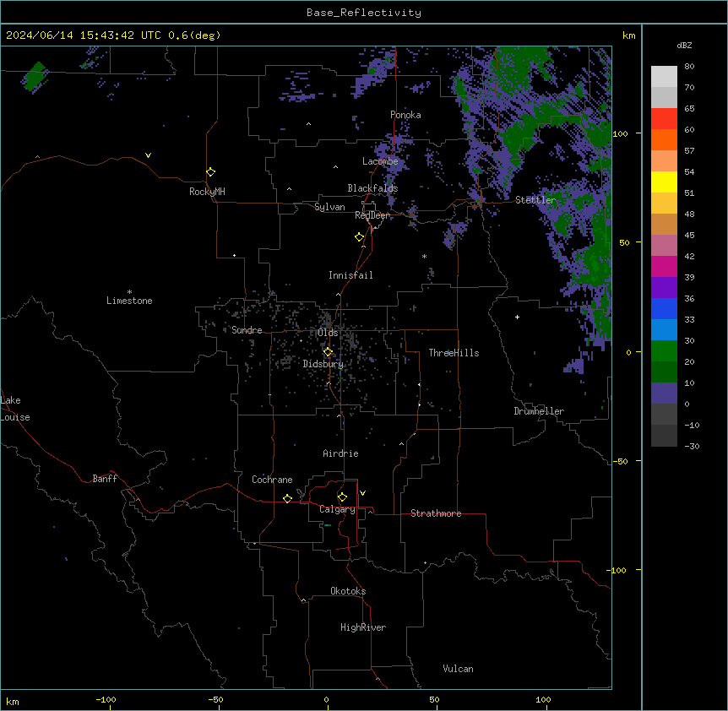Image resolution: width=728 pixels, height=711 pixels.
Task: Click the Calgary city label
Action: coord(337,509)
